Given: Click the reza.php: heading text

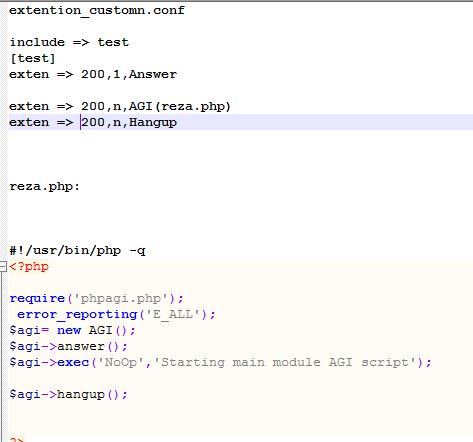Looking at the screenshot, I should (x=45, y=186).
